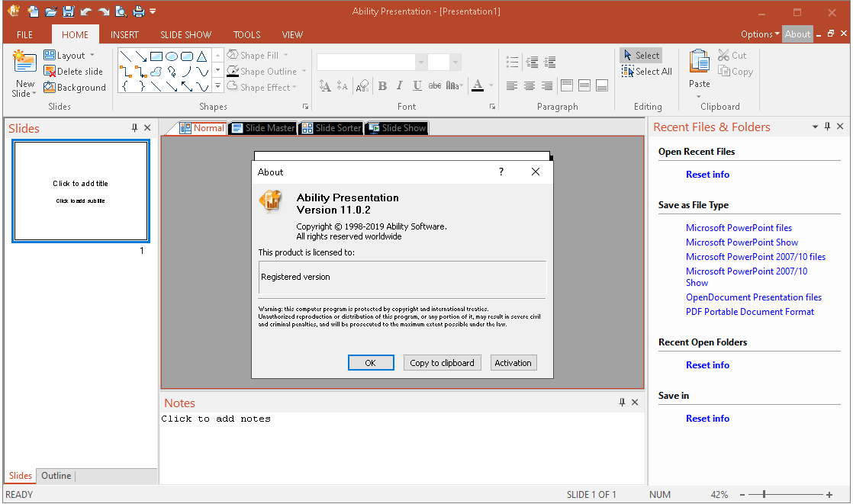Viewport: 853px width, 504px height.
Task: Align paragraph text to the left
Action: click(512, 86)
